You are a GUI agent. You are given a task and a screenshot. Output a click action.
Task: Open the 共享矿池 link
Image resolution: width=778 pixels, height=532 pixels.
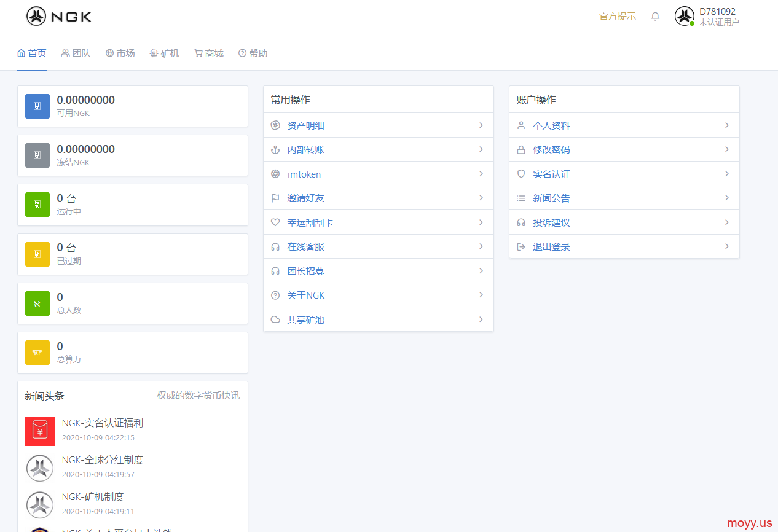(x=306, y=319)
